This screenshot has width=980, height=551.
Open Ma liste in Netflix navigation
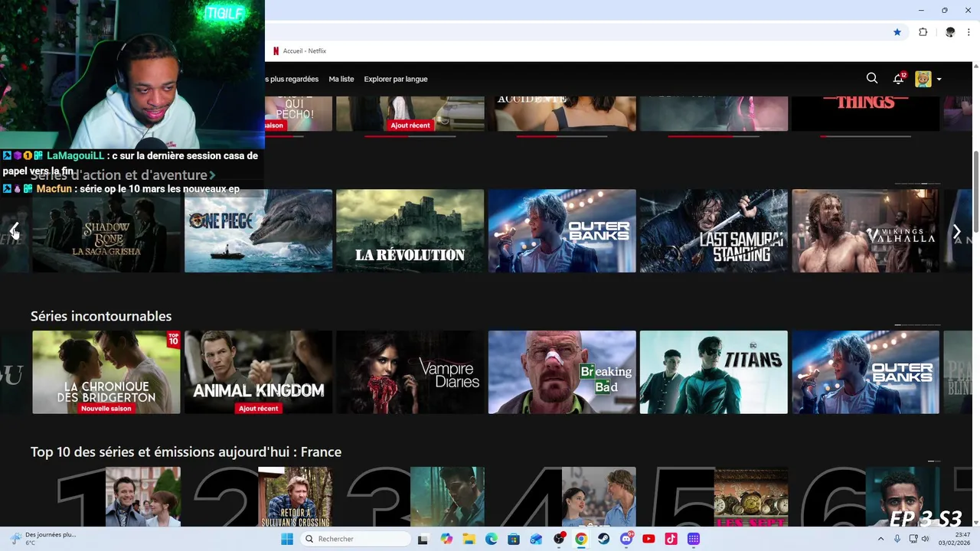pos(341,79)
